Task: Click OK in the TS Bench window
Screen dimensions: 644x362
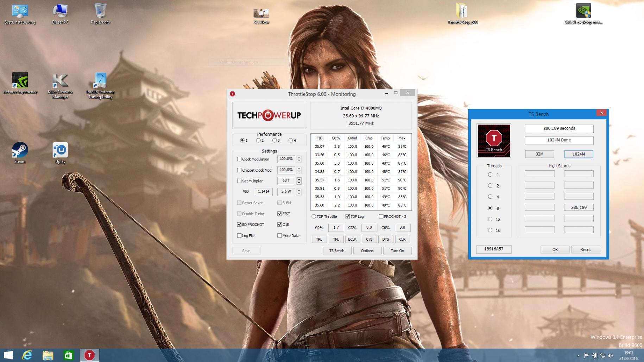Action: [555, 249]
